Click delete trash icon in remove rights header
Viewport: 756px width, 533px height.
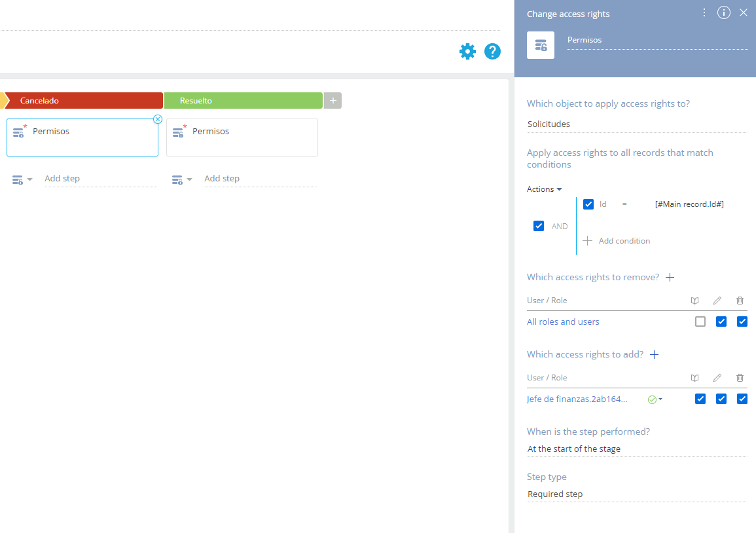point(740,301)
